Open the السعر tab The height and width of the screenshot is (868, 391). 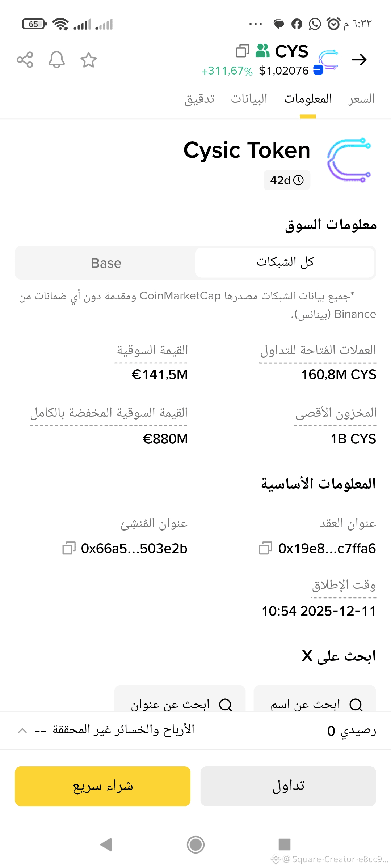361,99
